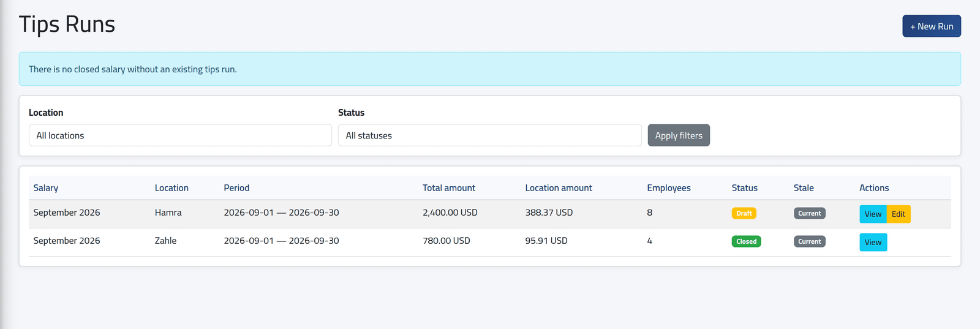Viewport: 980px width, 329px height.
Task: View the Hamra tips run
Action: [873, 214]
